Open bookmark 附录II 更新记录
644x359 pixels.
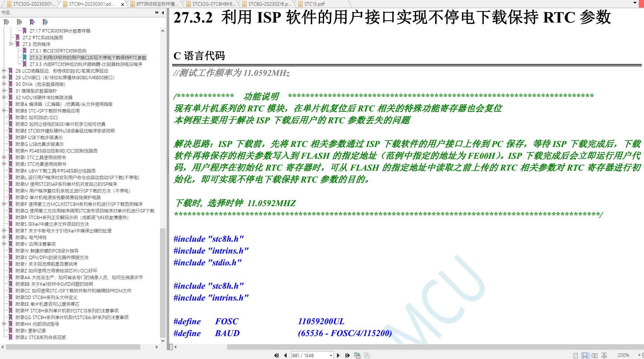tap(31, 331)
